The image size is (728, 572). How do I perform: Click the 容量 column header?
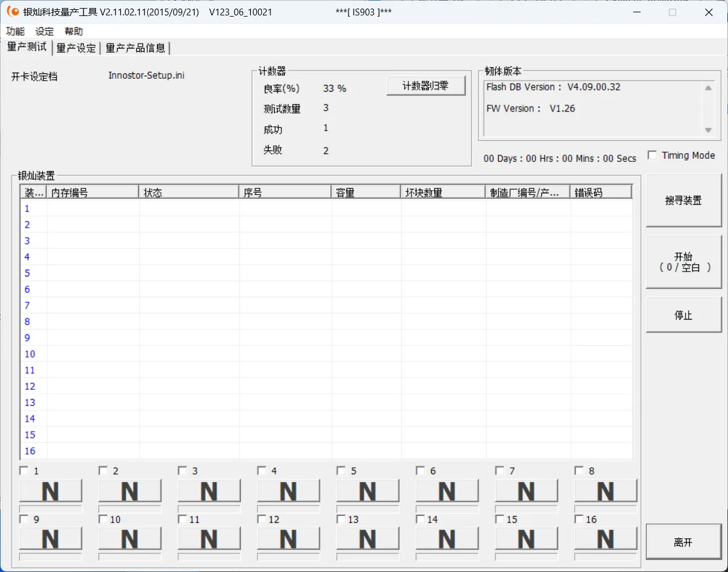366,192
